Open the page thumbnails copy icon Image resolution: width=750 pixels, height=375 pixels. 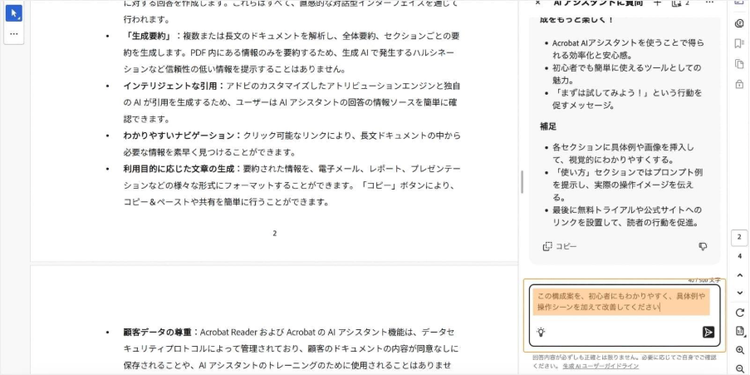point(739,64)
